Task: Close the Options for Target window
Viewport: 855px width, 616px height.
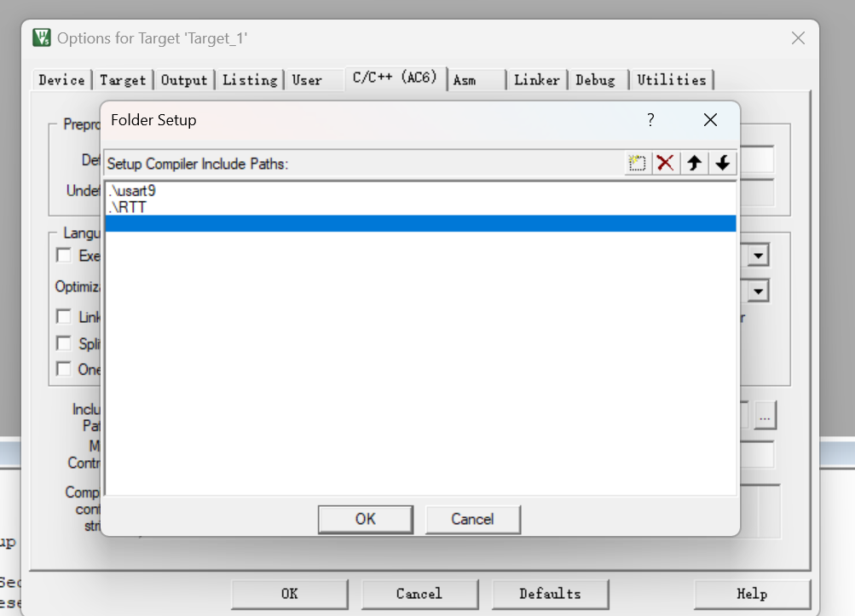Action: tap(798, 38)
